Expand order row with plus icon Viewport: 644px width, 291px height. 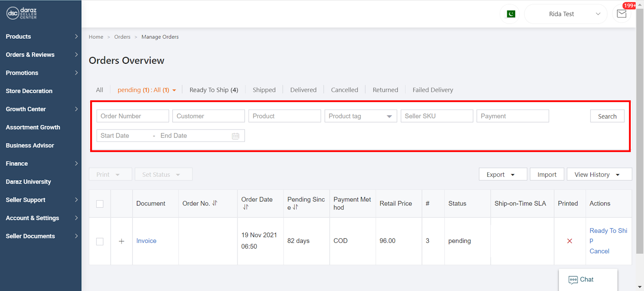click(x=122, y=241)
